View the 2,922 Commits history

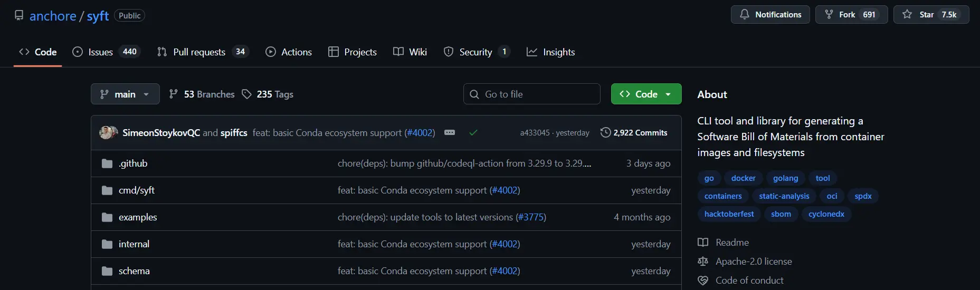pos(634,133)
